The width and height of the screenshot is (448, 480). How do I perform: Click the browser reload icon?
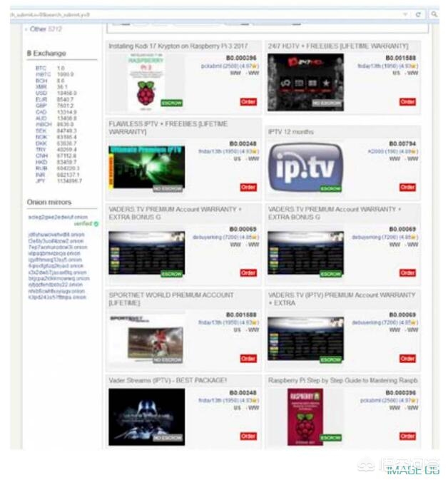418,14
